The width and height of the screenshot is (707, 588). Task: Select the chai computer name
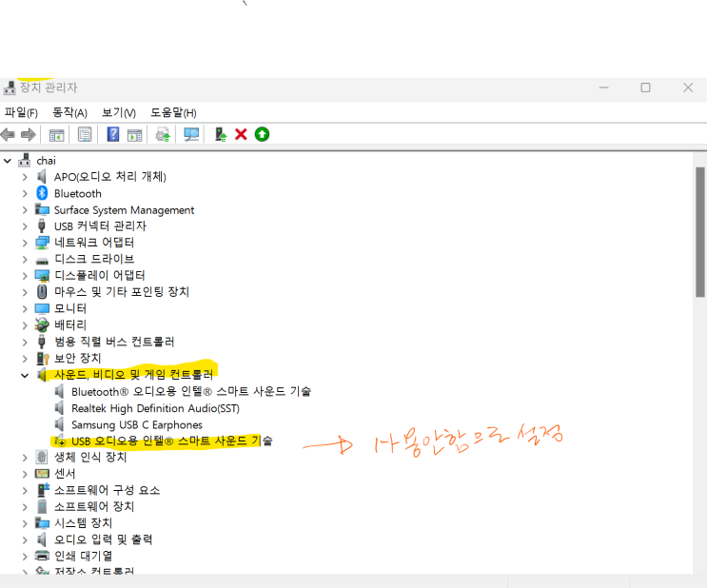click(x=46, y=161)
